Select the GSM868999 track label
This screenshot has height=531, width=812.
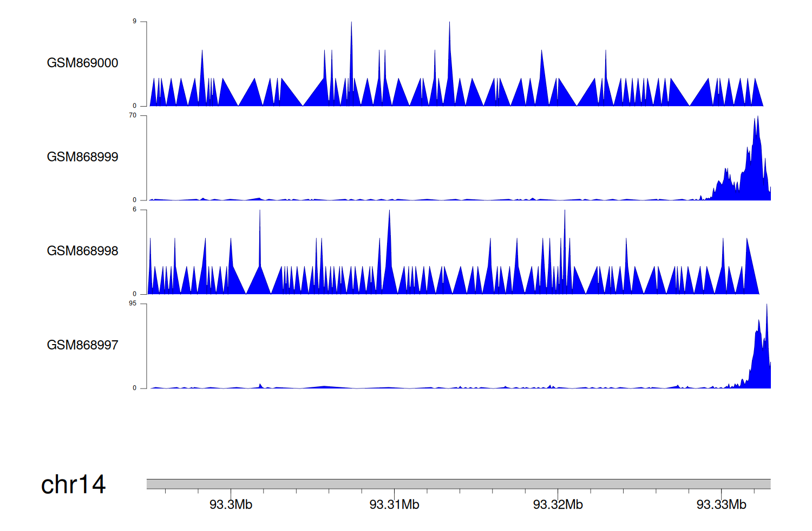click(x=82, y=157)
